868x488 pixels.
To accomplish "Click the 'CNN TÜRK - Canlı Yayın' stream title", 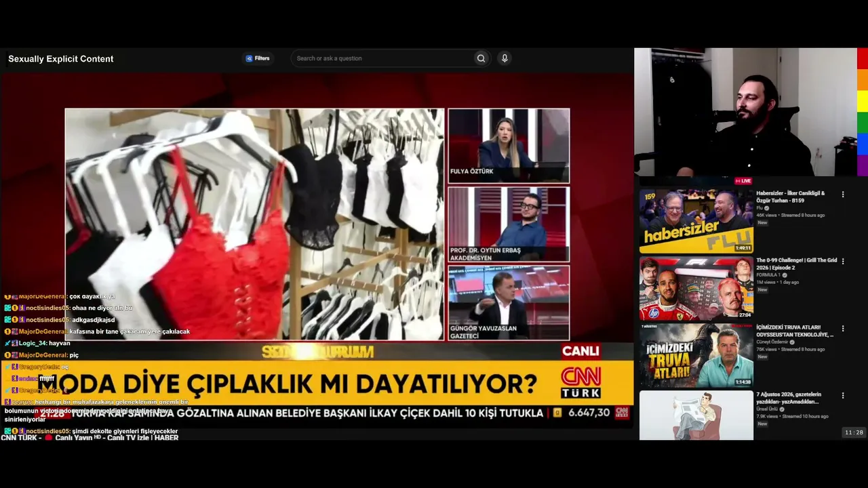I will [x=90, y=438].
